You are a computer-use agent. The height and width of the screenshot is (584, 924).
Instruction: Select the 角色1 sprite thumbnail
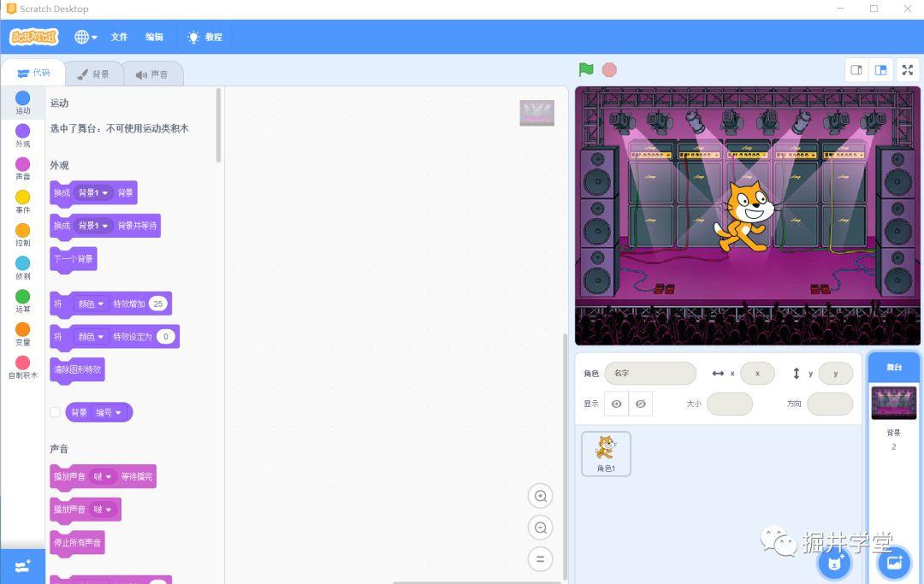606,453
